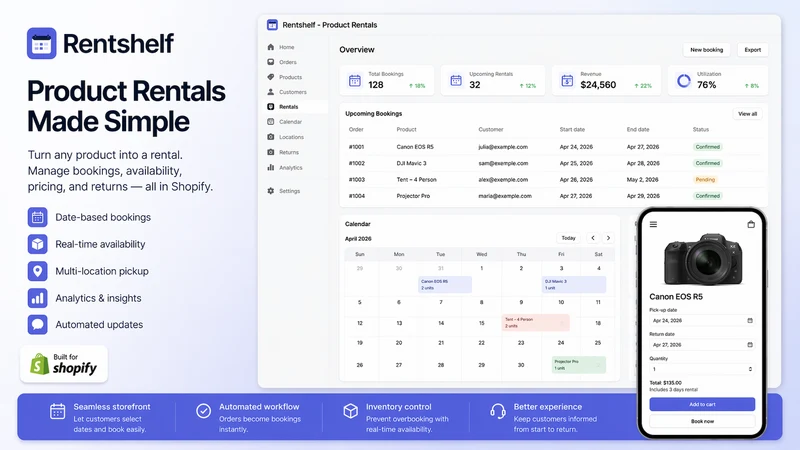This screenshot has width=800, height=450.
Task: Open calendar picker icon for Return date
Action: (750, 345)
